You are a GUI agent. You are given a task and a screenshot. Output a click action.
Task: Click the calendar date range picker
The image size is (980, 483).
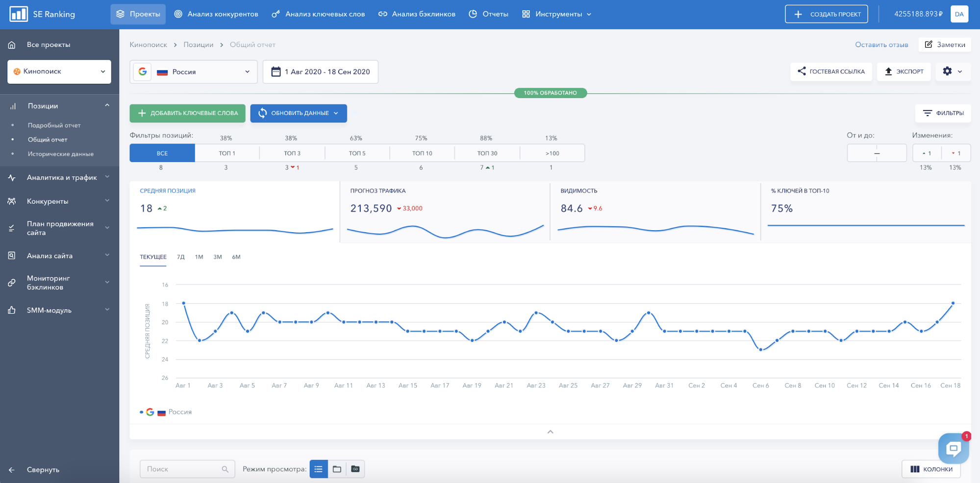[x=321, y=72]
